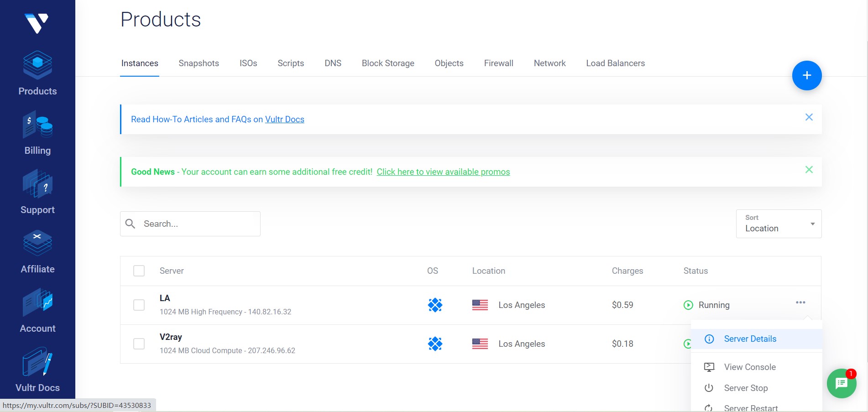Click the $0.18 charge for V2ray
Image resolution: width=868 pixels, height=412 pixels.
click(x=622, y=344)
